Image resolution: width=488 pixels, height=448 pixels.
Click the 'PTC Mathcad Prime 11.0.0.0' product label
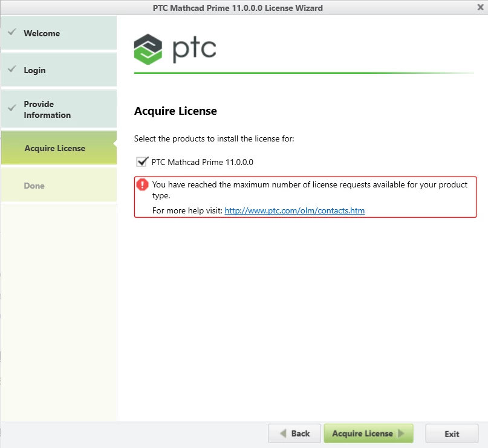(x=203, y=162)
